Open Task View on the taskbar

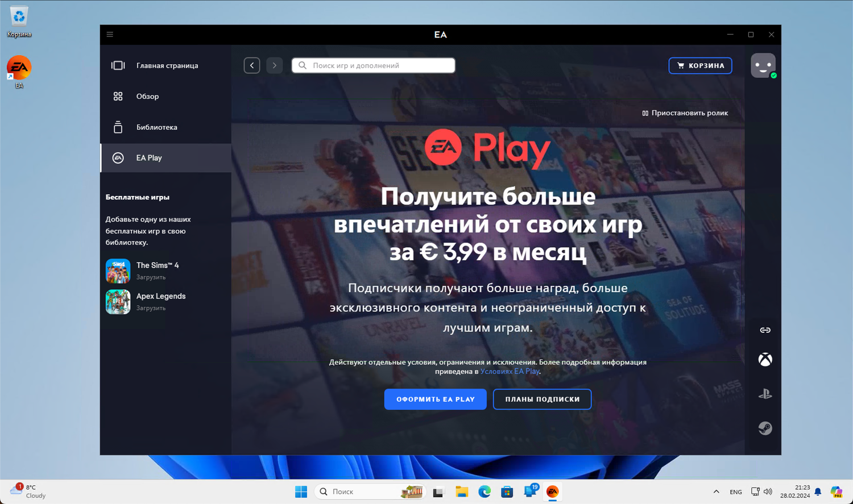438,492
